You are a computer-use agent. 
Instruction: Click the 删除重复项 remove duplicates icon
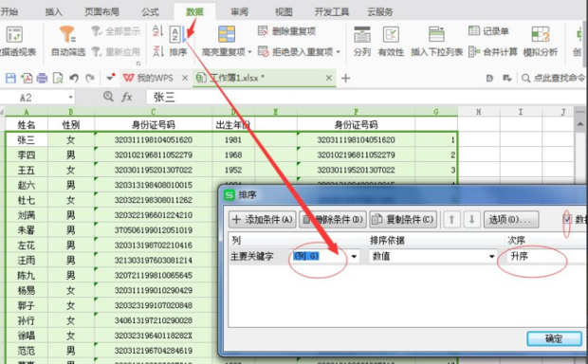pyautogui.click(x=263, y=30)
